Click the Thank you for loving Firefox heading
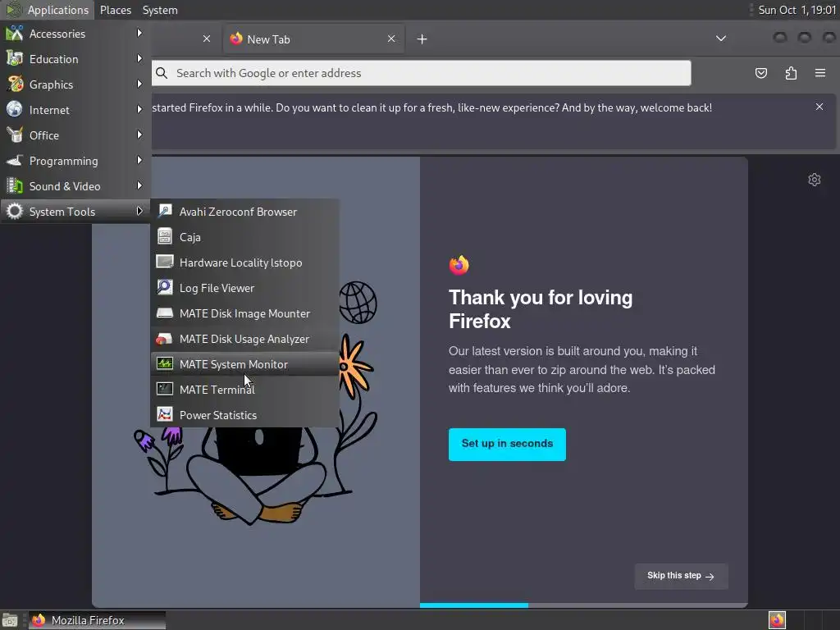This screenshot has height=630, width=840. tap(541, 309)
